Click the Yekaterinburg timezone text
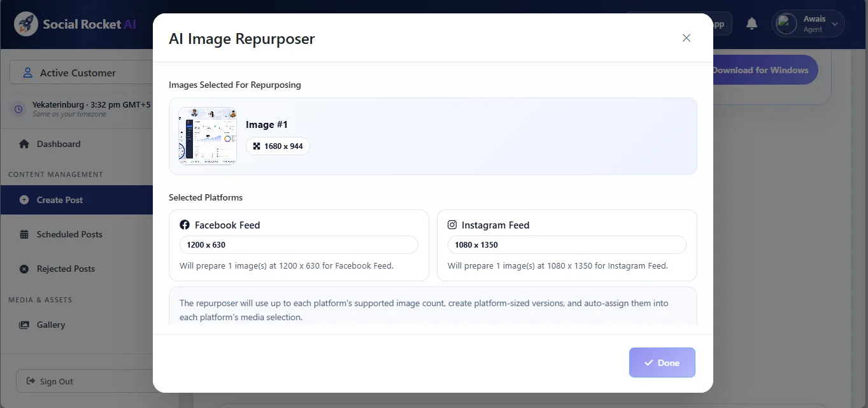 [91, 104]
